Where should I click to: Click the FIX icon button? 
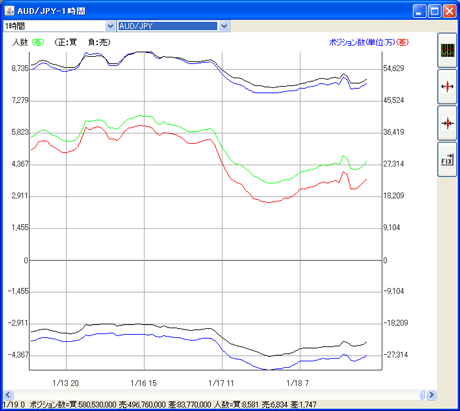(447, 160)
